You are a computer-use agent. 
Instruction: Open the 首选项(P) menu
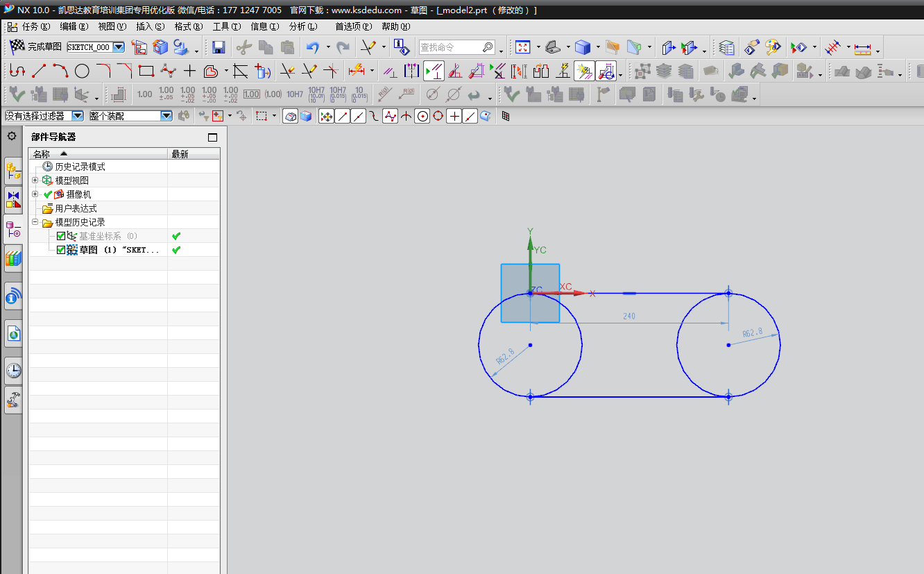click(354, 26)
